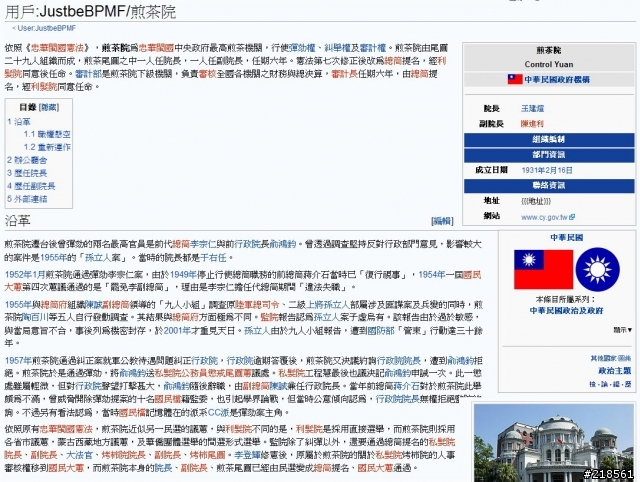Open 1954年 year link
The width and height of the screenshot is (640, 482).
[x=431, y=275]
